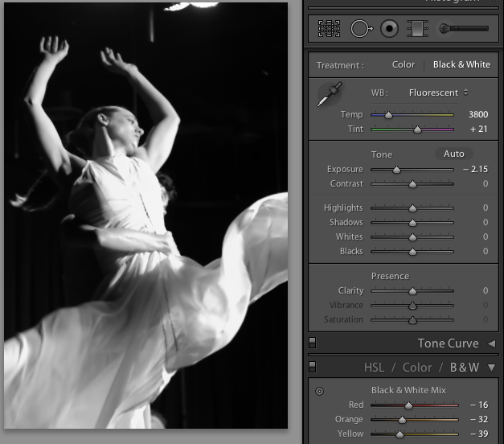The width and height of the screenshot is (504, 444).
Task: Expand the Tone Curve panel triangle
Action: [x=491, y=343]
